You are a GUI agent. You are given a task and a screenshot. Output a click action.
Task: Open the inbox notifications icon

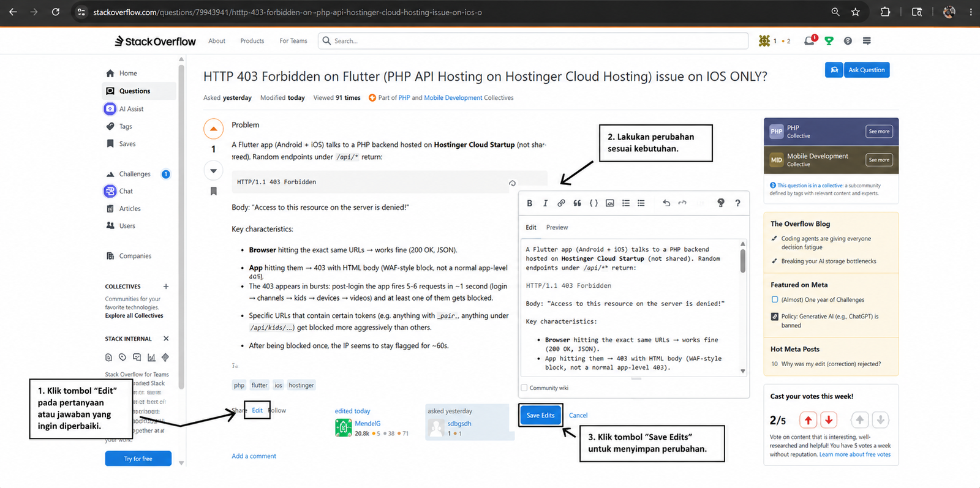pyautogui.click(x=809, y=41)
